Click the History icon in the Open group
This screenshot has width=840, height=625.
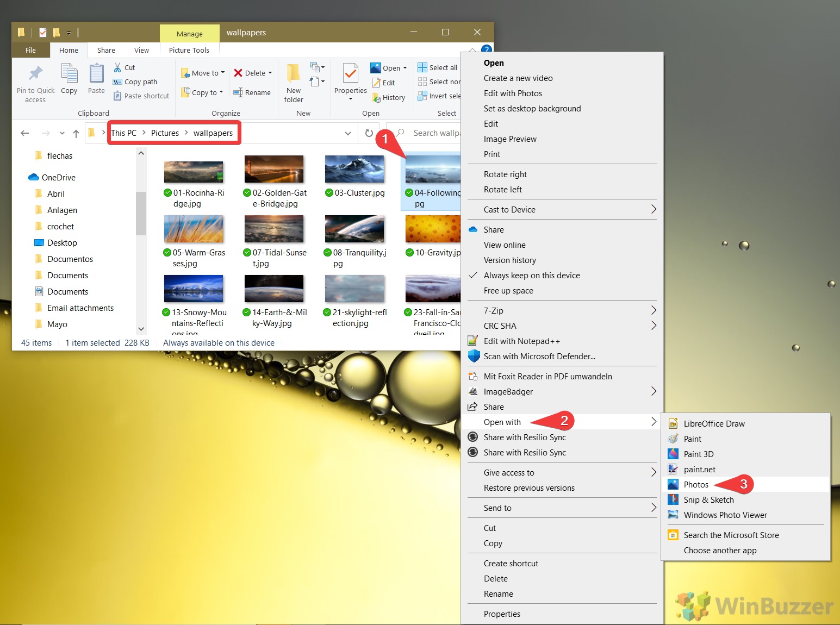pos(389,97)
